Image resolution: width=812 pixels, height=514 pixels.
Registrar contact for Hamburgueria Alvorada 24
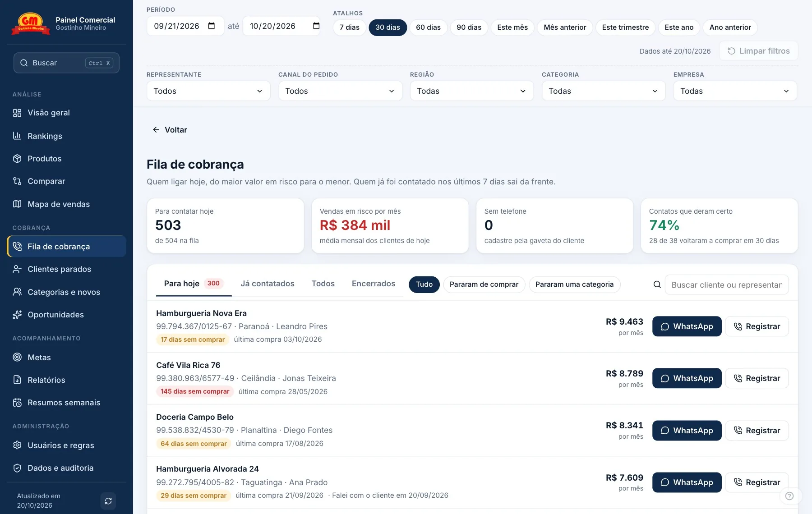click(x=757, y=482)
